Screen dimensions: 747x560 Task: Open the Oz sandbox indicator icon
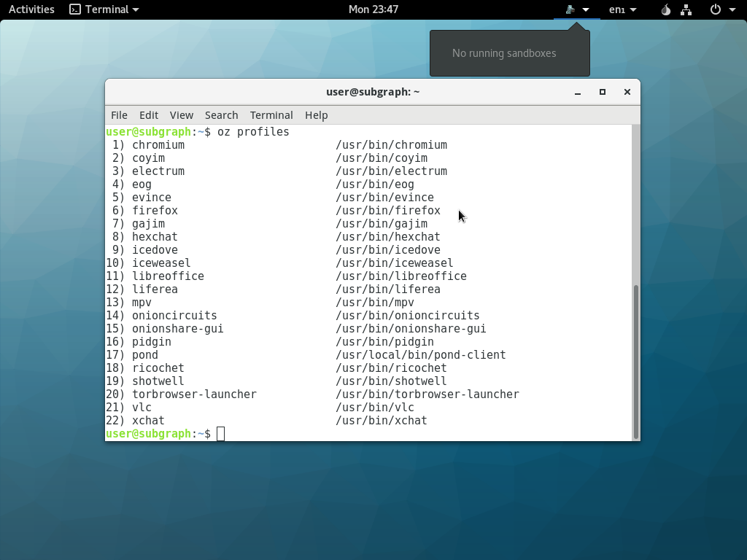(x=570, y=9)
